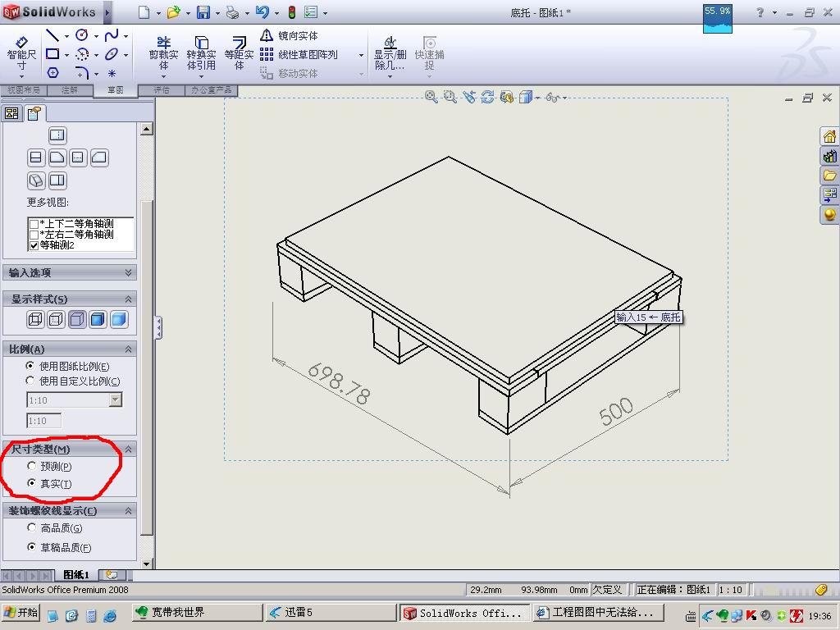Viewport: 840px width, 630px height.
Task: Open 迅雷5 taskbar button
Action: (x=331, y=612)
